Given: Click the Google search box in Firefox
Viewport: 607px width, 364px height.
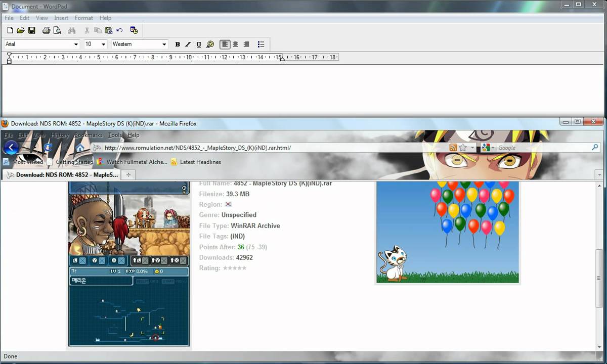Looking at the screenshot, I should pyautogui.click(x=544, y=148).
